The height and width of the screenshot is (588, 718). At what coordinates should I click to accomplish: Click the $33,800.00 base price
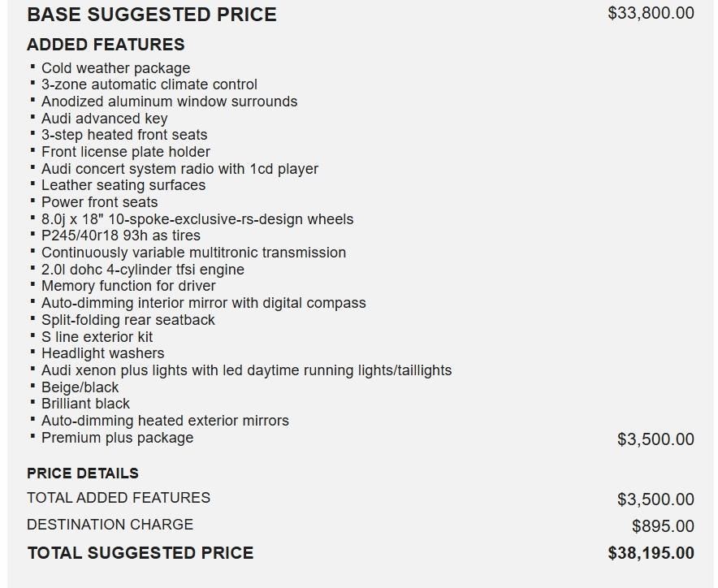(651, 13)
